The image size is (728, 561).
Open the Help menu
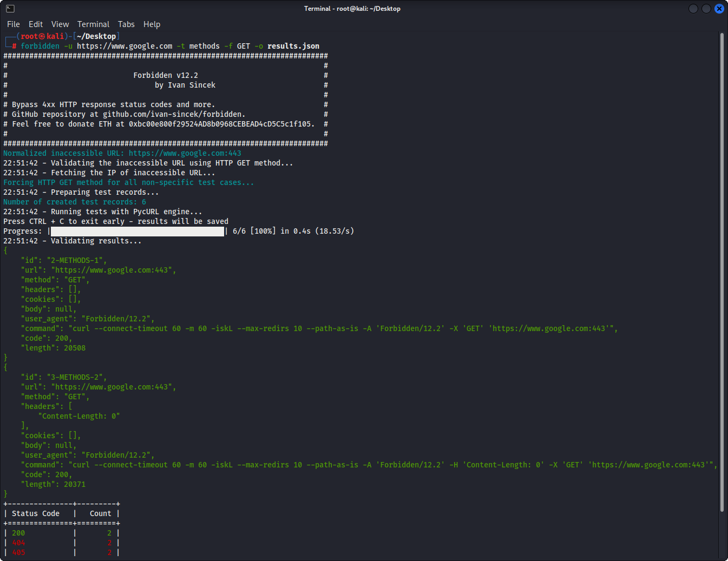(x=152, y=24)
